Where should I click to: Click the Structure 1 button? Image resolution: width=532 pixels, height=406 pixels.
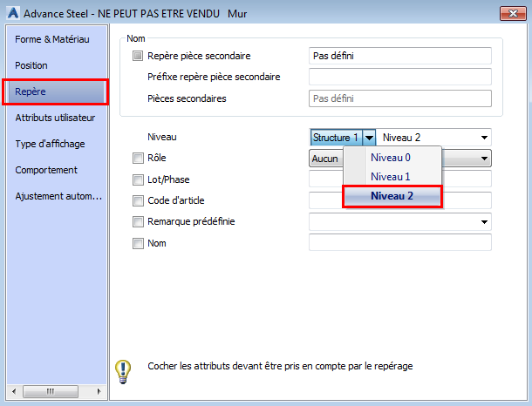pyautogui.click(x=336, y=138)
